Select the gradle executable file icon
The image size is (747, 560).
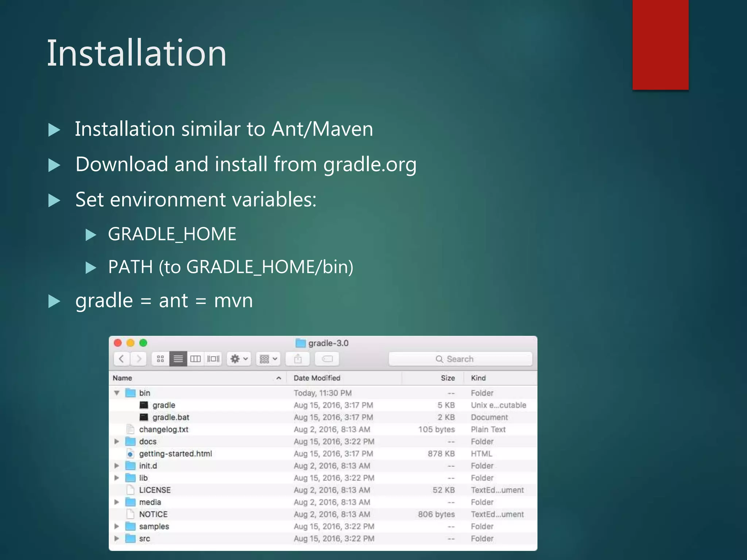(x=144, y=405)
